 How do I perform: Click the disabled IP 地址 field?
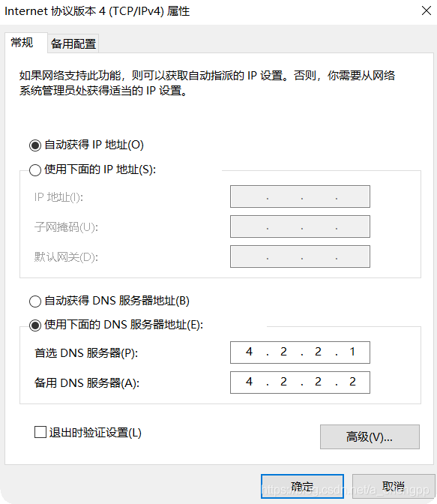point(300,196)
